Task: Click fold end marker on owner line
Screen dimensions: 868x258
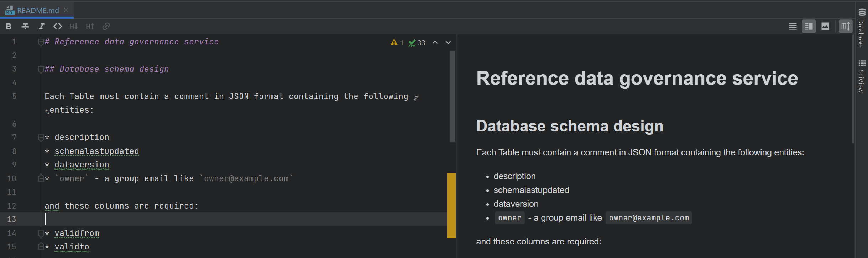Action: (x=41, y=178)
